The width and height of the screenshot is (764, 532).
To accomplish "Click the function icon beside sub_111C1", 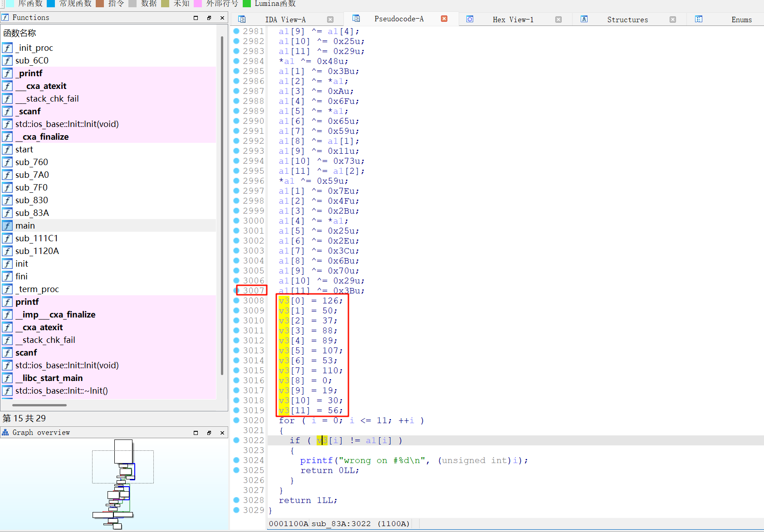I will (x=7, y=239).
